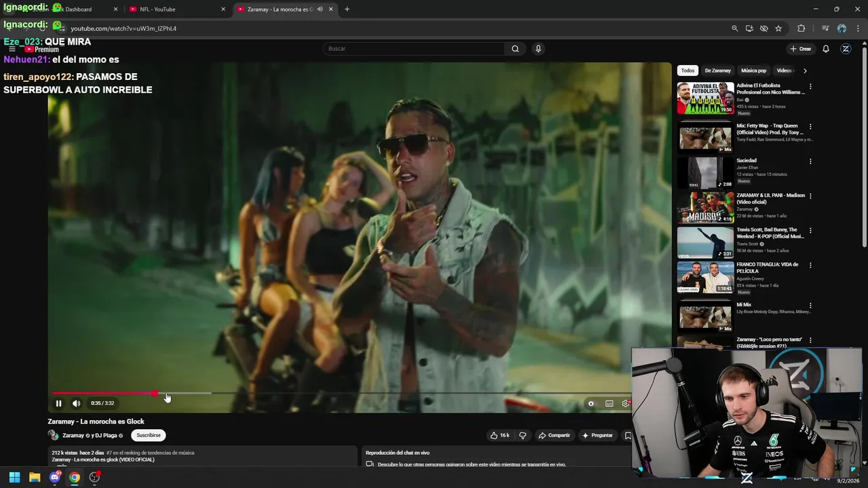
Task: Click the progress bar scrubber dot
Action: (x=155, y=393)
